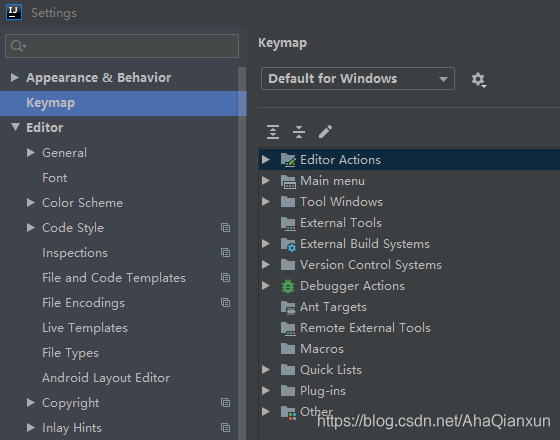Screen dimensions: 560x440
Task: Expand the Other group arrow
Action: tap(266, 412)
